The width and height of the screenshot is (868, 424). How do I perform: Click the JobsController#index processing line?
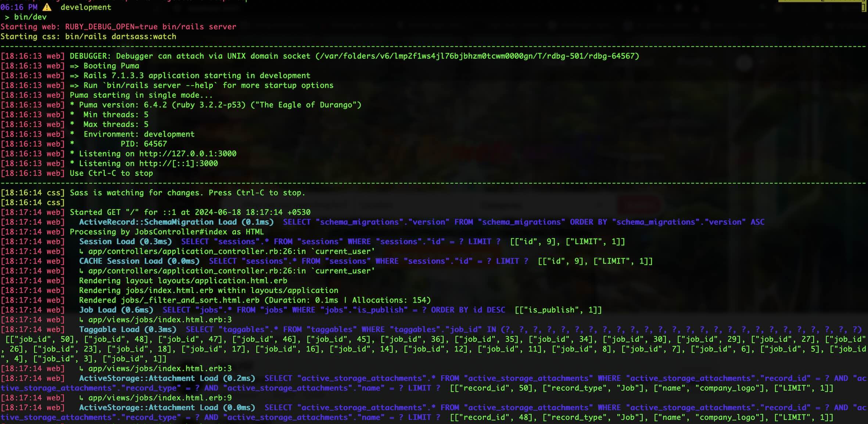[x=166, y=232]
